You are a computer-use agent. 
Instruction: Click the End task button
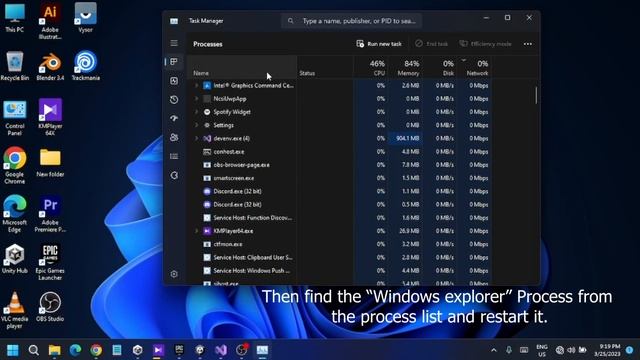431,44
